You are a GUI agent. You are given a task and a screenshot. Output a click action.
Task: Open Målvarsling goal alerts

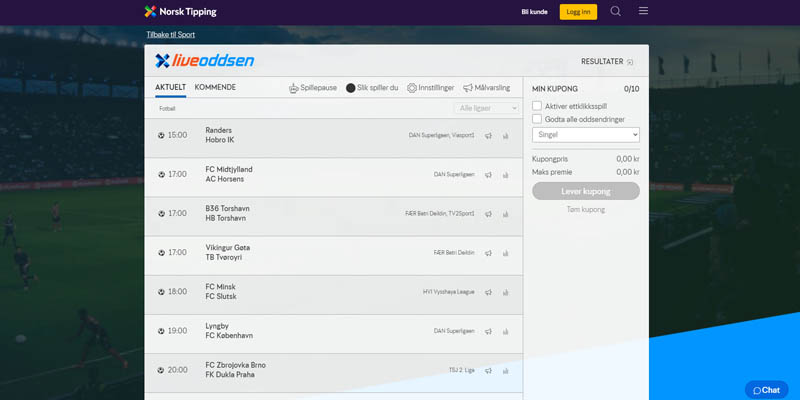pos(486,88)
